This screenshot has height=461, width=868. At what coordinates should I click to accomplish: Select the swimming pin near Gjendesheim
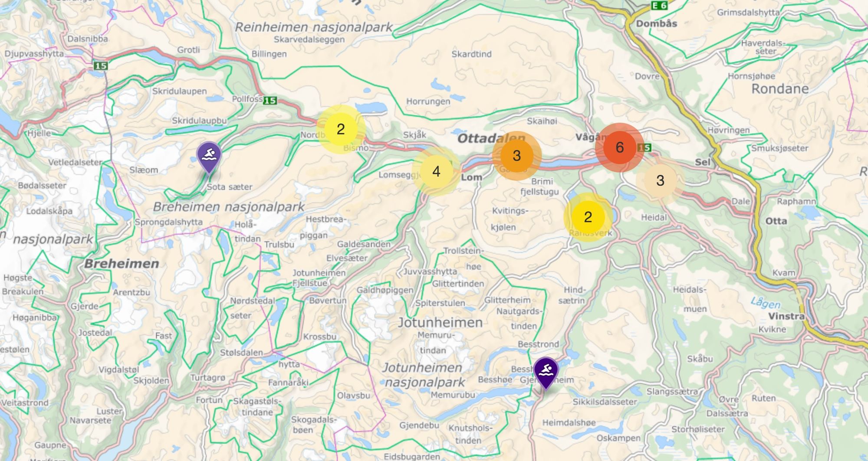pyautogui.click(x=546, y=372)
